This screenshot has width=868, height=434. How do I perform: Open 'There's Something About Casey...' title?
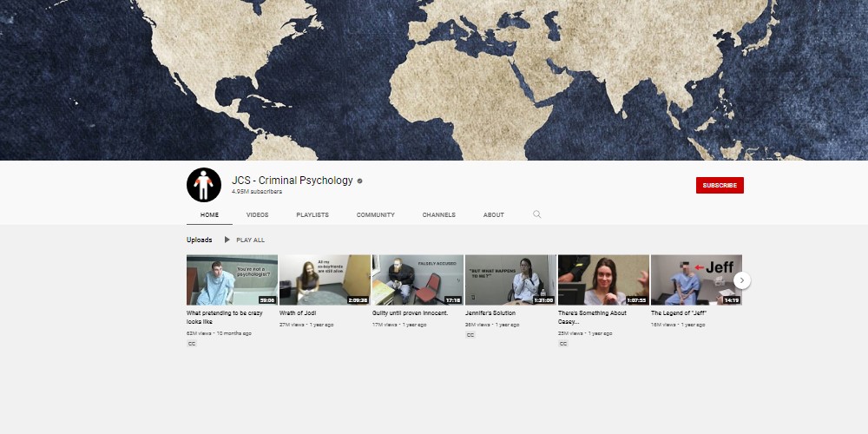pos(592,317)
